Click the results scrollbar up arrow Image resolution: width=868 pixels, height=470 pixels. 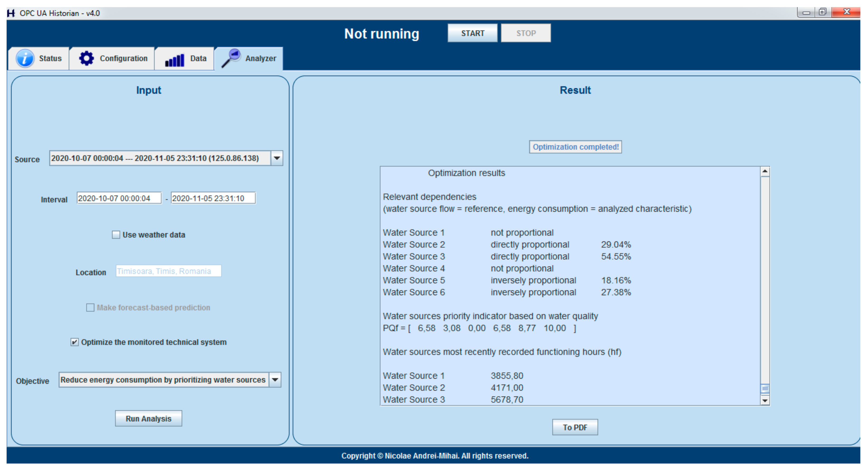(x=765, y=172)
